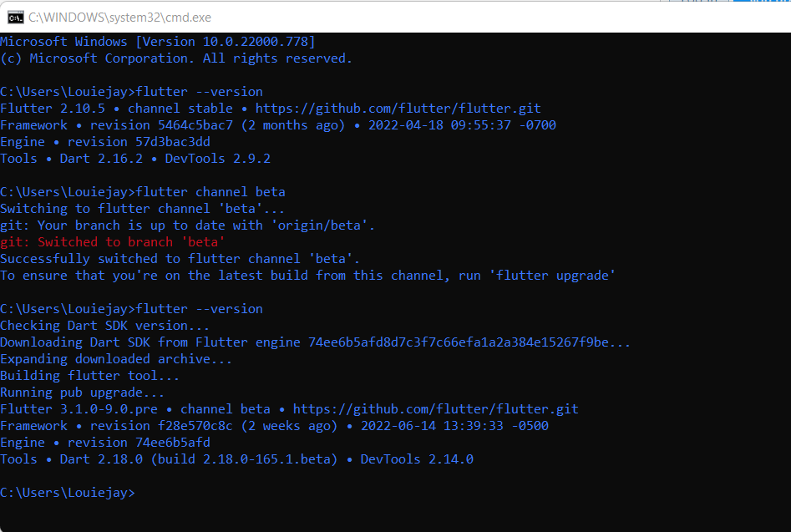Click the 'Running pub upgrade...' line
The height and width of the screenshot is (532, 791).
click(82, 392)
